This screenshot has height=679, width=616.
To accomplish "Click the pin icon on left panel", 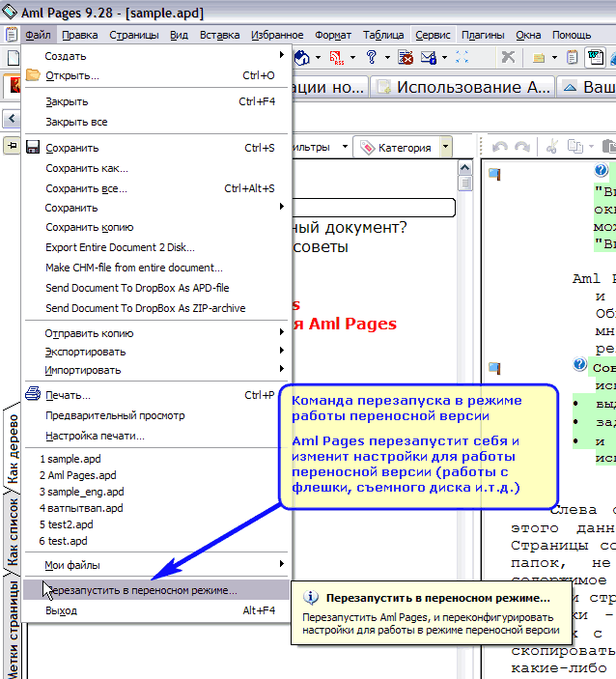I will [x=12, y=146].
